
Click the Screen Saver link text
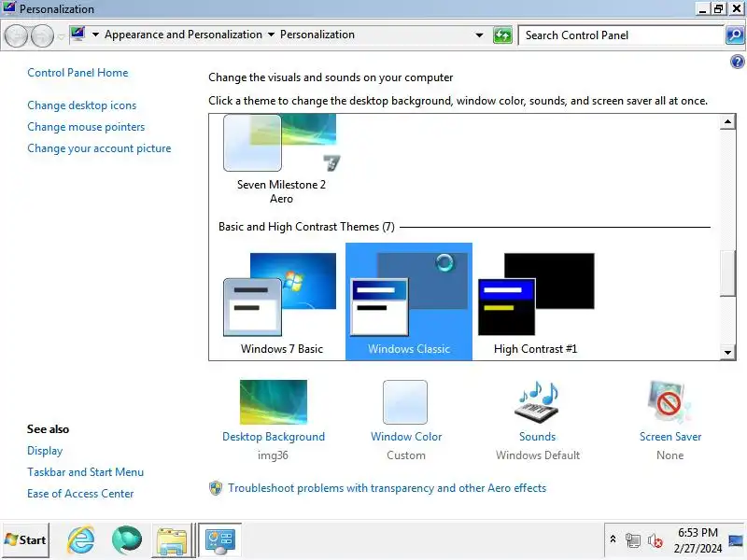tap(670, 437)
